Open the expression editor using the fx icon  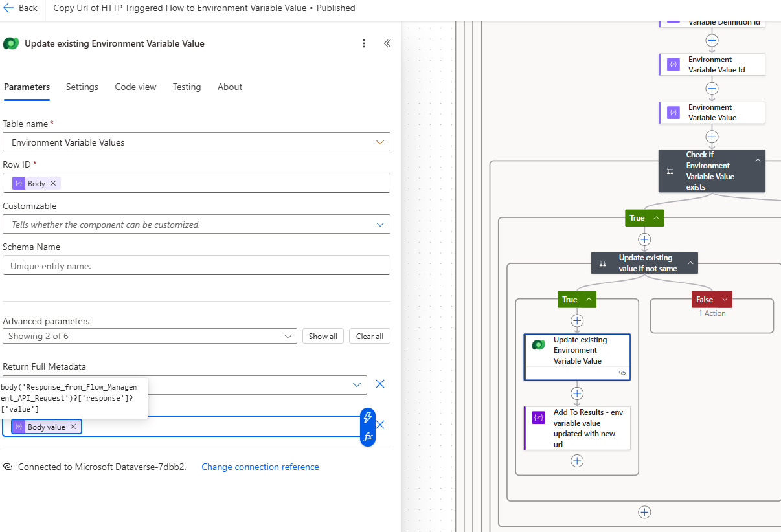pyautogui.click(x=367, y=436)
